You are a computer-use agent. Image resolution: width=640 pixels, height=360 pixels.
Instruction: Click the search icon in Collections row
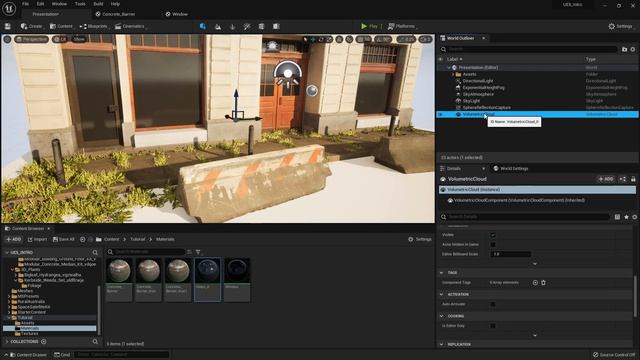click(95, 342)
